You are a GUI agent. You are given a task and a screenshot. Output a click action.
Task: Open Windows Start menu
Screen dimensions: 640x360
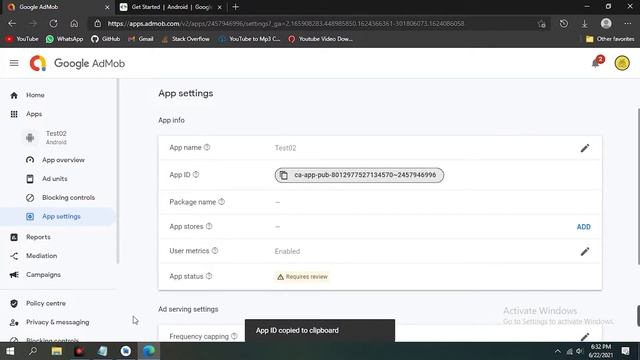coord(10,351)
